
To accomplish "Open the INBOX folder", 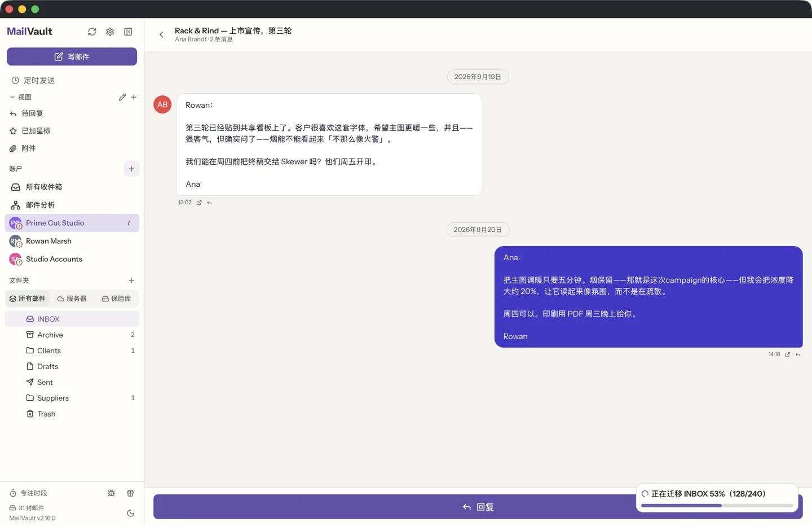I will point(72,319).
